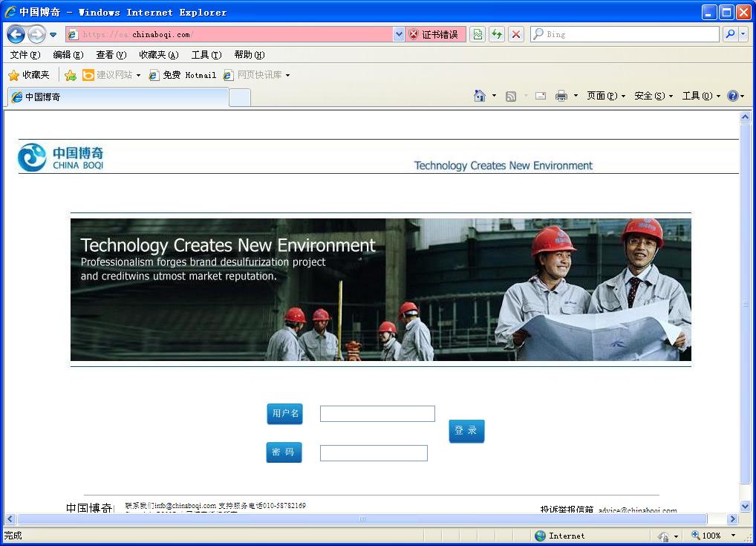
Task: Click the vertical scrollbar up arrow
Action: click(x=745, y=117)
